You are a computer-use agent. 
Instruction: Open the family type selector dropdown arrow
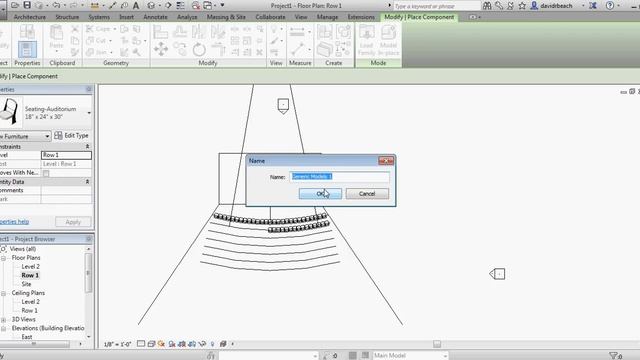coord(89,113)
